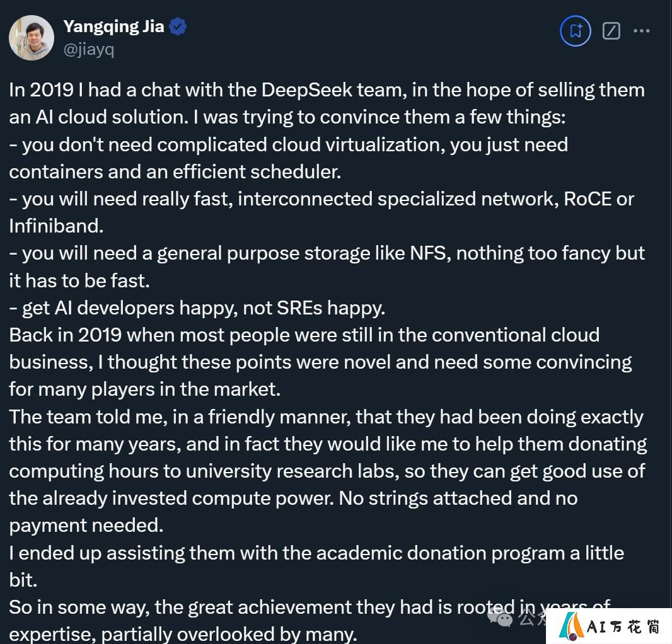Click the word RoCE in the tweet
The image size is (672, 644).
click(588, 199)
